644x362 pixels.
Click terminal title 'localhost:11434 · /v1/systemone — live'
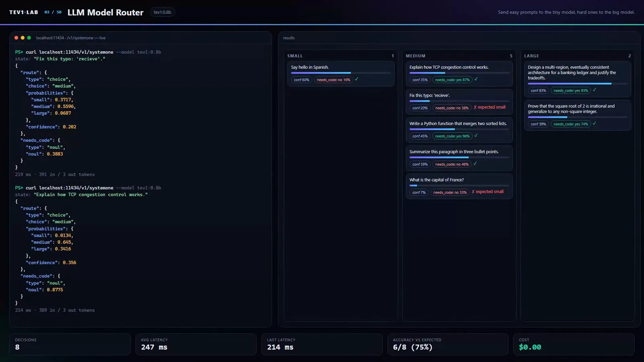coord(71,38)
